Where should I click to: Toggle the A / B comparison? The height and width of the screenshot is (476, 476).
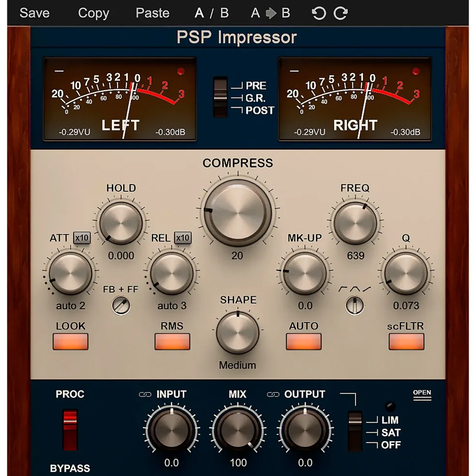[211, 13]
